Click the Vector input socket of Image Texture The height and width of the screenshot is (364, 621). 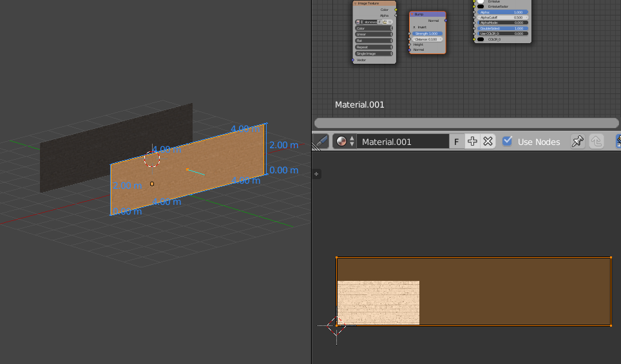point(353,60)
